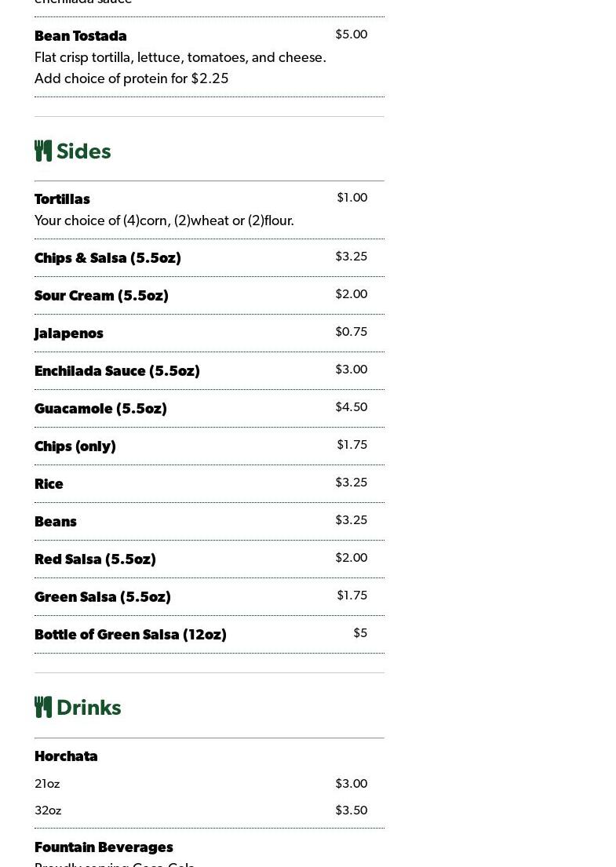Click the utensils icon beside Sides
The image size is (616, 867).
tap(43, 151)
